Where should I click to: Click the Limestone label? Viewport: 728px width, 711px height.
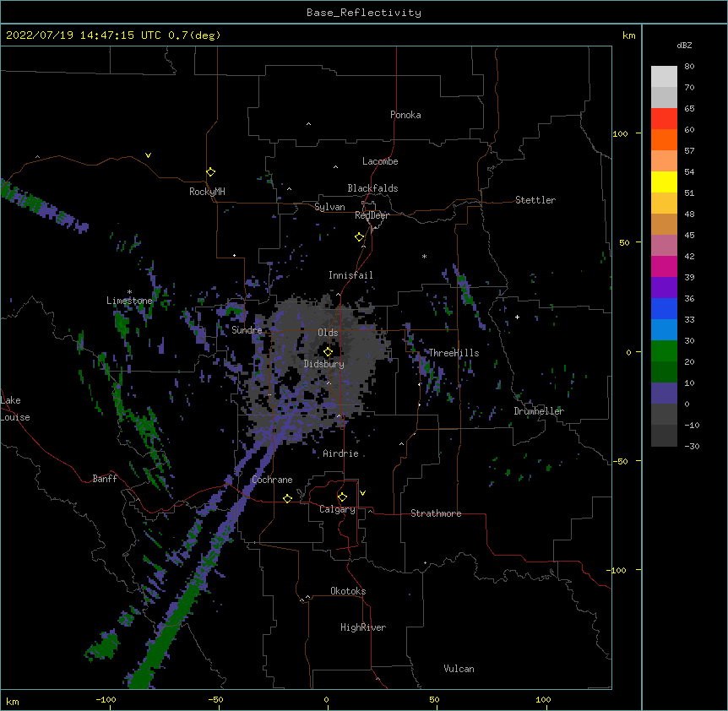pyautogui.click(x=129, y=301)
